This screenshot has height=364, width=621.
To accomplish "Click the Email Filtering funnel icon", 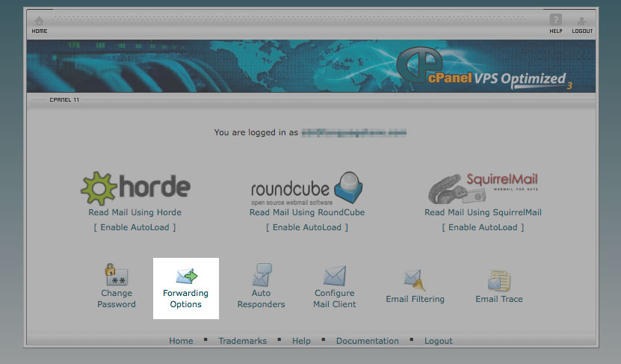I will point(414,280).
